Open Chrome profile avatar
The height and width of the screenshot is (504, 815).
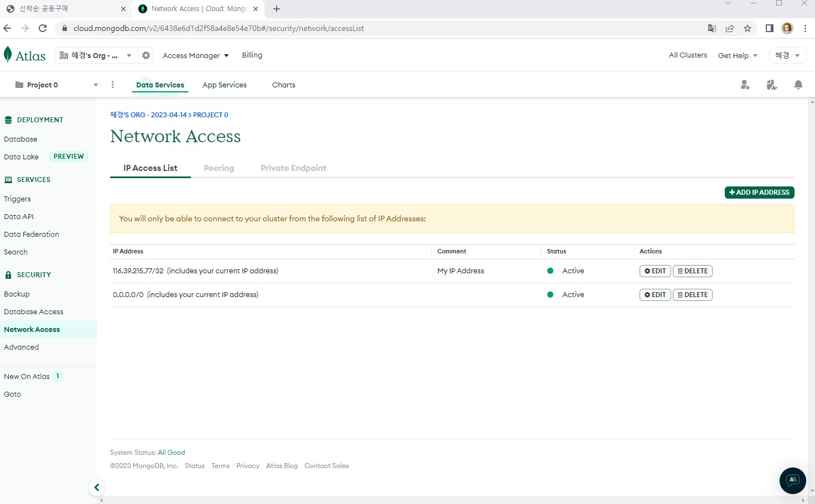787,28
